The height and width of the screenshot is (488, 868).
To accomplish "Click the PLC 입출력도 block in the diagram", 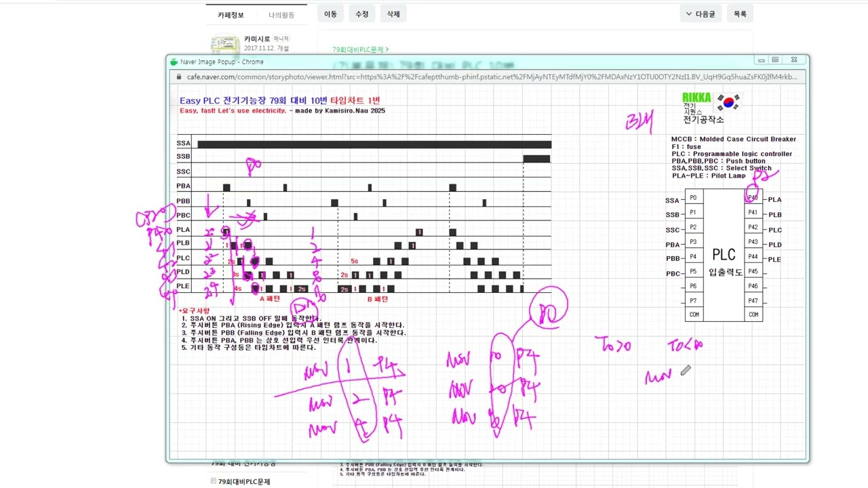I will coord(724,256).
